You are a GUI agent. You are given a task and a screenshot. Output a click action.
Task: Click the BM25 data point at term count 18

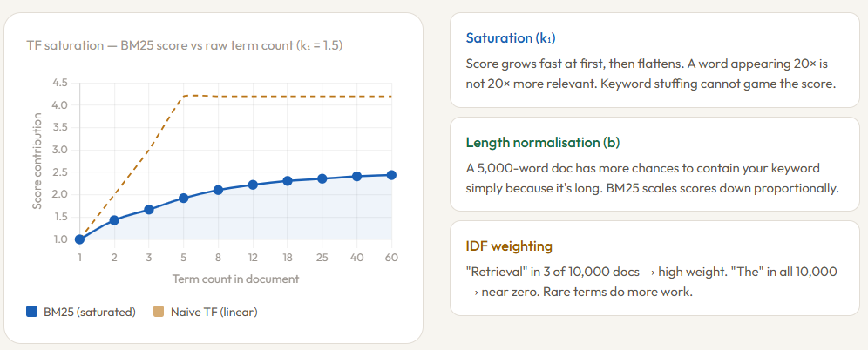288,181
